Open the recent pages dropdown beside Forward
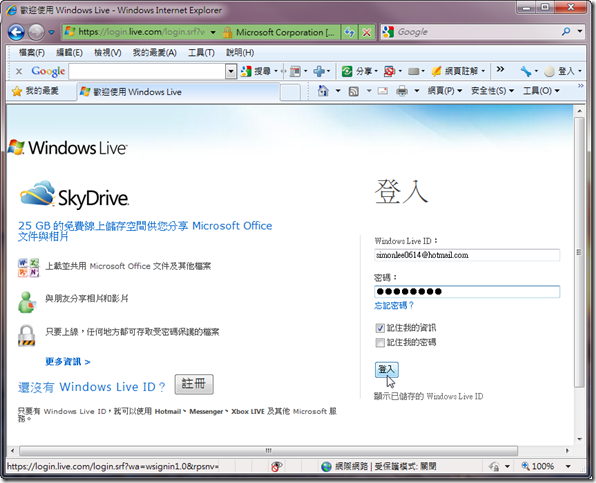This screenshot has height=483, width=596. pos(51,32)
